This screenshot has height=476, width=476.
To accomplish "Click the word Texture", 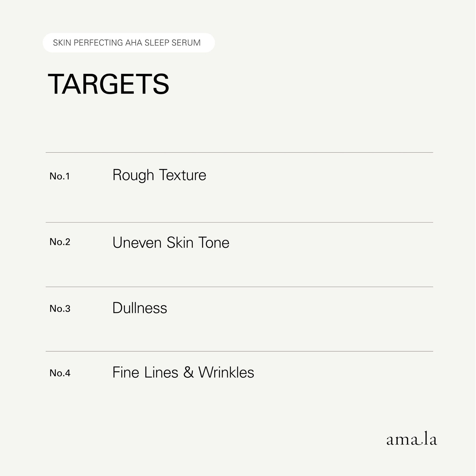I will 182,175.
